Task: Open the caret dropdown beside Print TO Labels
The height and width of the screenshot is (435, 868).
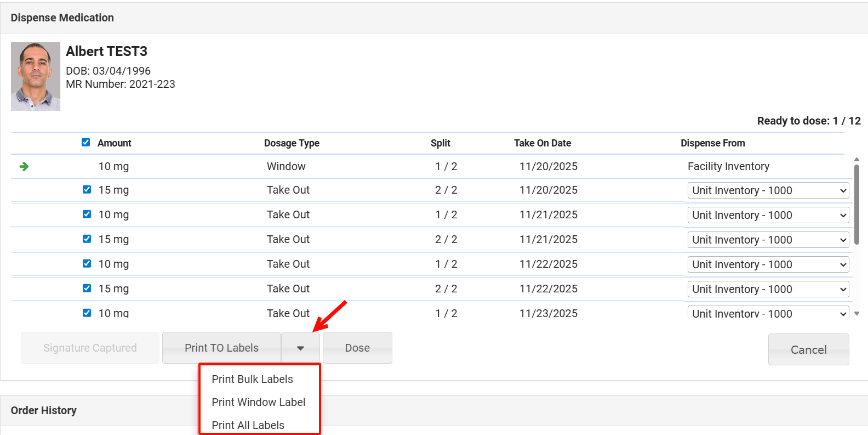Action: point(300,348)
